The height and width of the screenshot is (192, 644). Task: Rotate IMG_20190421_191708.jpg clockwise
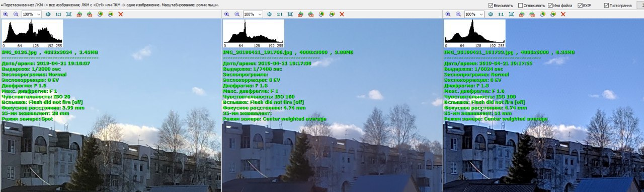tap(310, 14)
